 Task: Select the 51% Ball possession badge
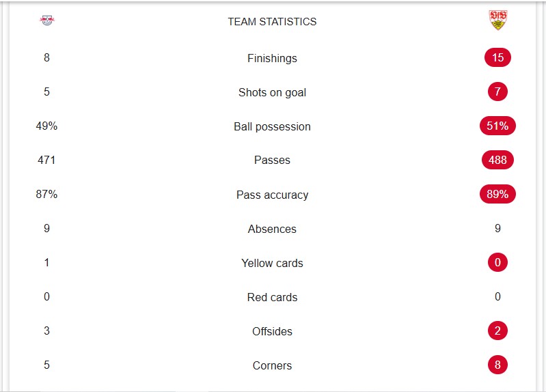[x=497, y=126]
